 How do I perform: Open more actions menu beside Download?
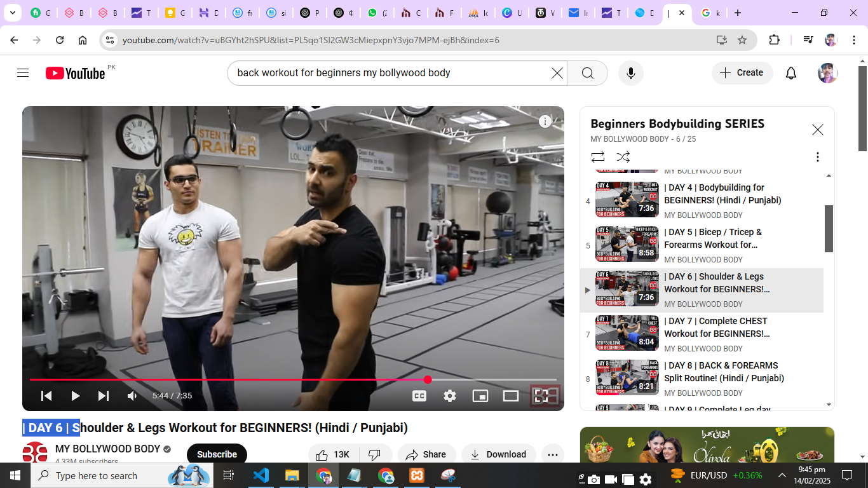click(x=552, y=454)
